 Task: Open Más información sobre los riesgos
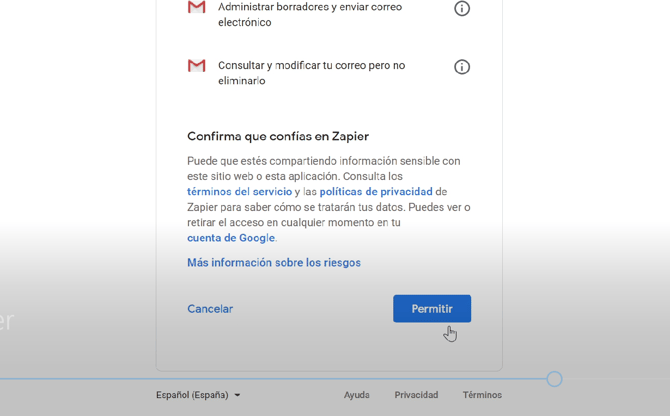[x=274, y=263]
